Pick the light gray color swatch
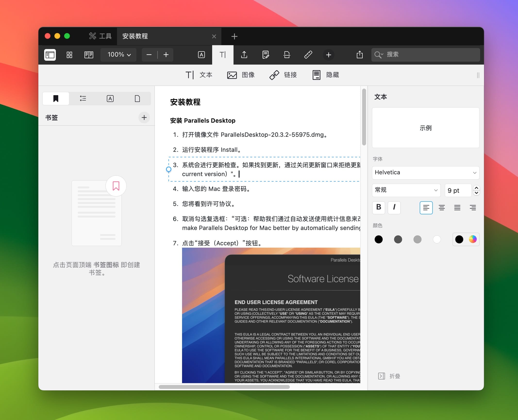 [418, 239]
